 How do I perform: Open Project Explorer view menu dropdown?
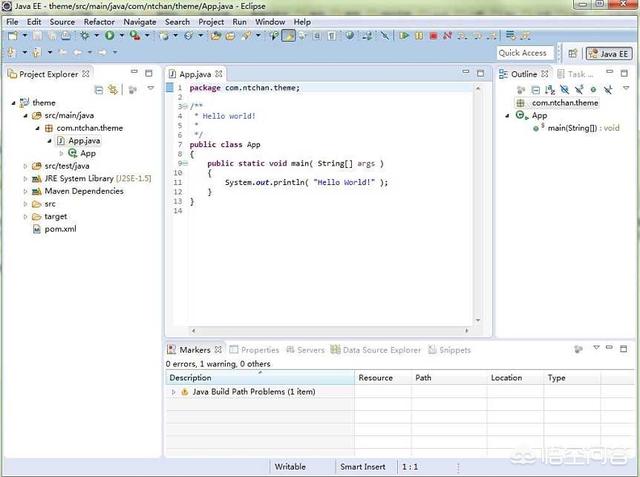[150, 89]
